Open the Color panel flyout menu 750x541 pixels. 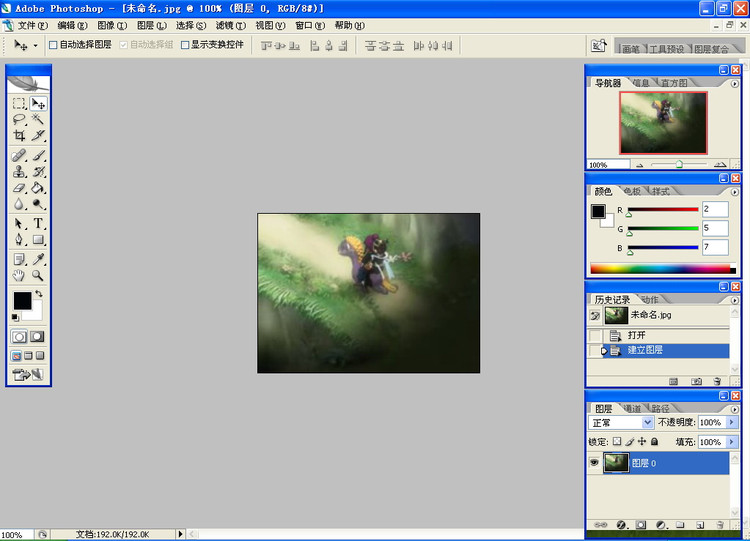(x=735, y=192)
